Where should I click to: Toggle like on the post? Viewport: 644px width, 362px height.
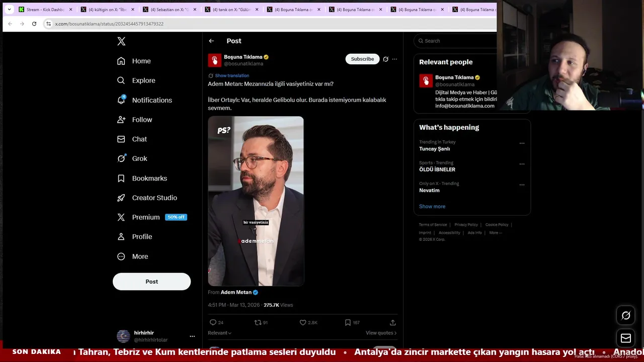tap(303, 322)
